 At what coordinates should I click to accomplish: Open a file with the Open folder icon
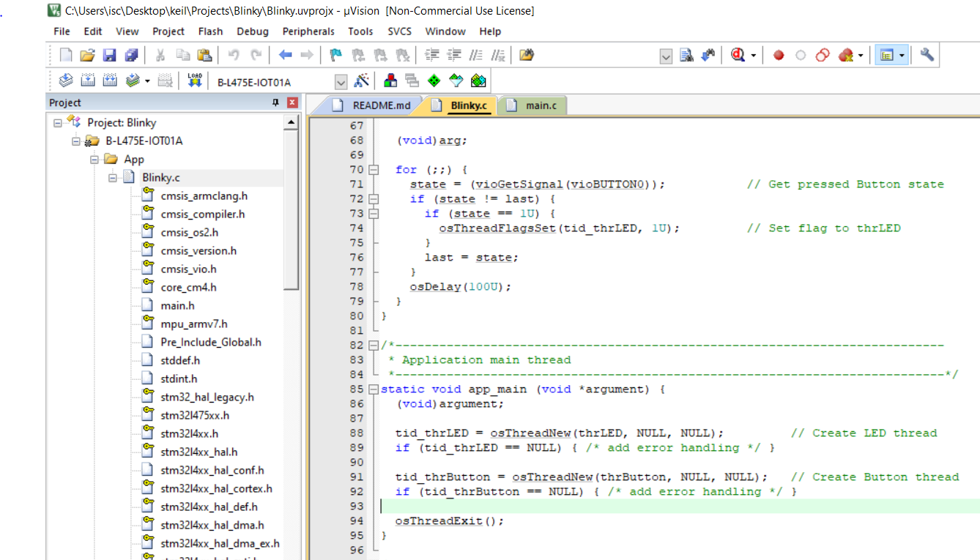pos(88,56)
